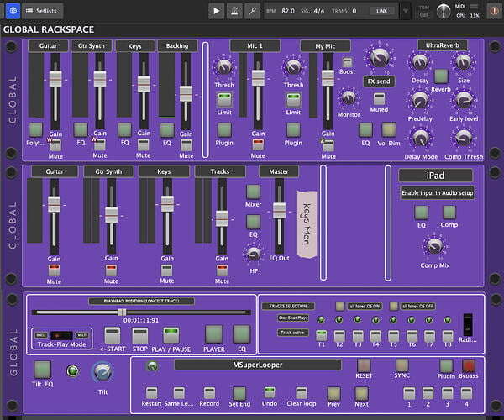Image resolution: width=504 pixels, height=420 pixels.
Task: Click the Comp Mix knob
Action: pos(434,246)
